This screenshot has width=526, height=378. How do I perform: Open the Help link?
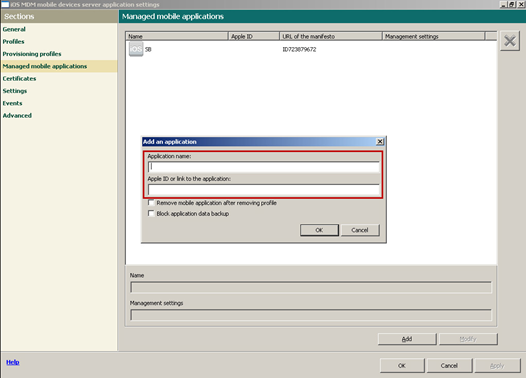point(13,362)
